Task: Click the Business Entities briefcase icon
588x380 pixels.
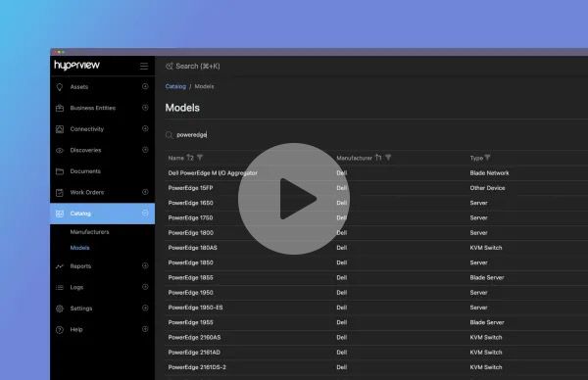Action: point(60,108)
